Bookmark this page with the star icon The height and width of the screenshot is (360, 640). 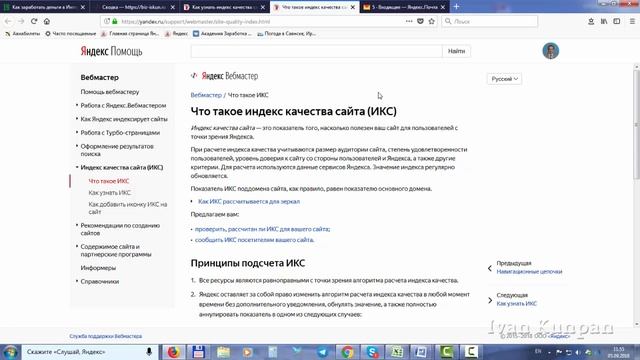point(431,21)
